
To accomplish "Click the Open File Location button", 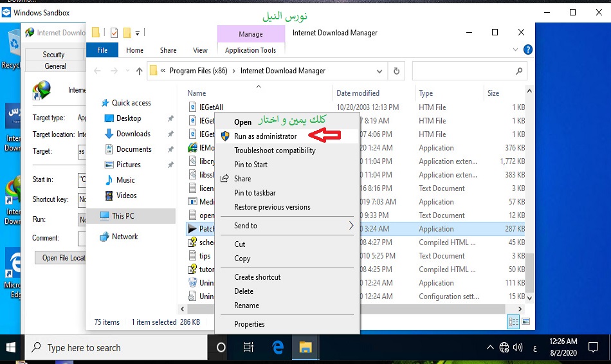I will click(x=61, y=258).
